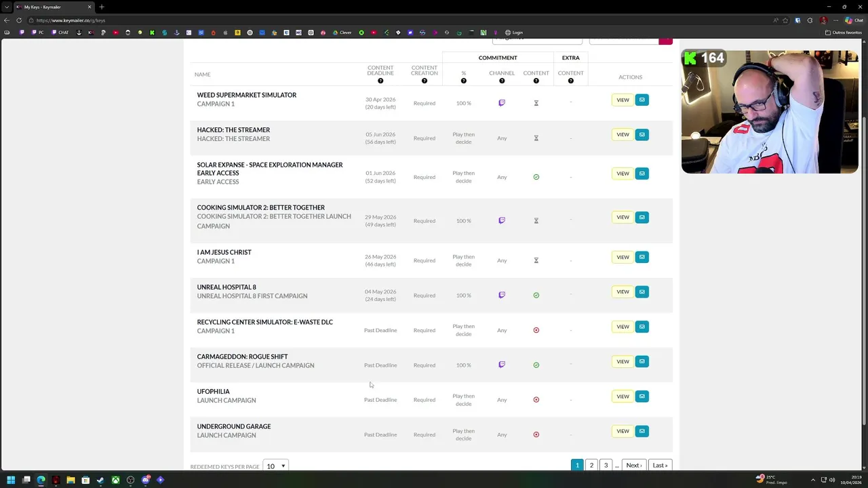Show help tooltip for Content Creation column

pos(425,81)
